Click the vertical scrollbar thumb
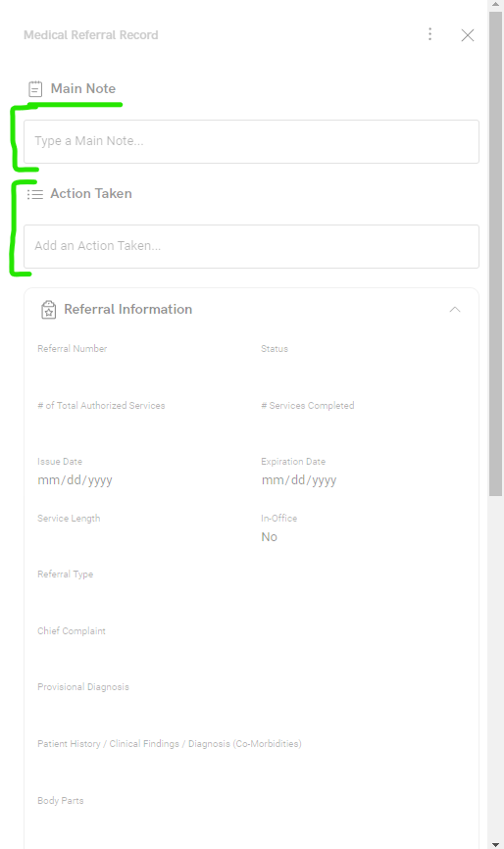 [495, 253]
